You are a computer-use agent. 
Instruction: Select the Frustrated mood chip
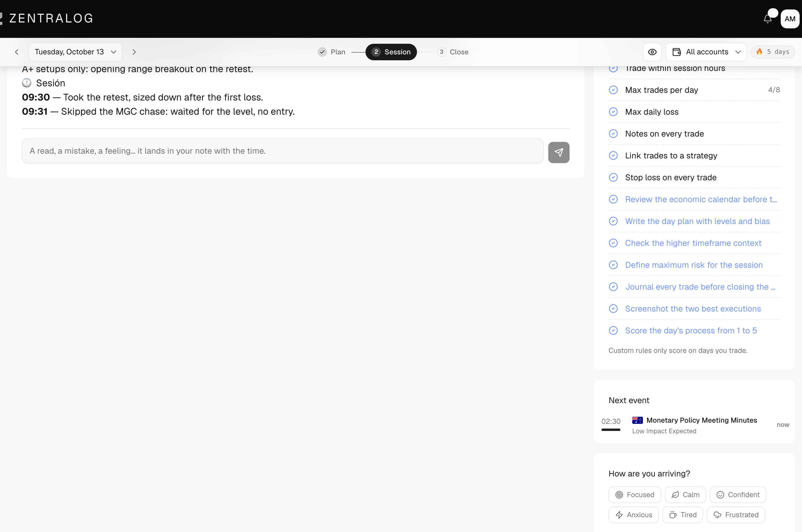click(736, 515)
